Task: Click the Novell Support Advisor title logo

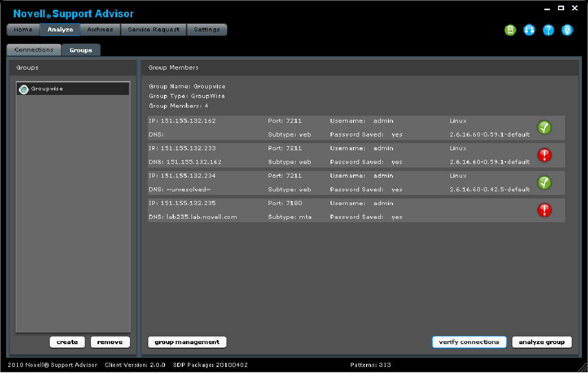Action: [x=73, y=14]
